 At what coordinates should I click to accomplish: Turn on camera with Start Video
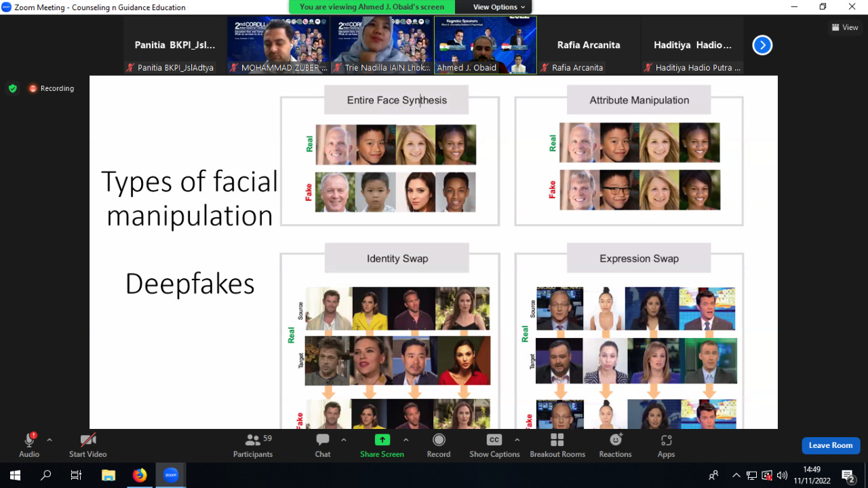click(x=88, y=445)
